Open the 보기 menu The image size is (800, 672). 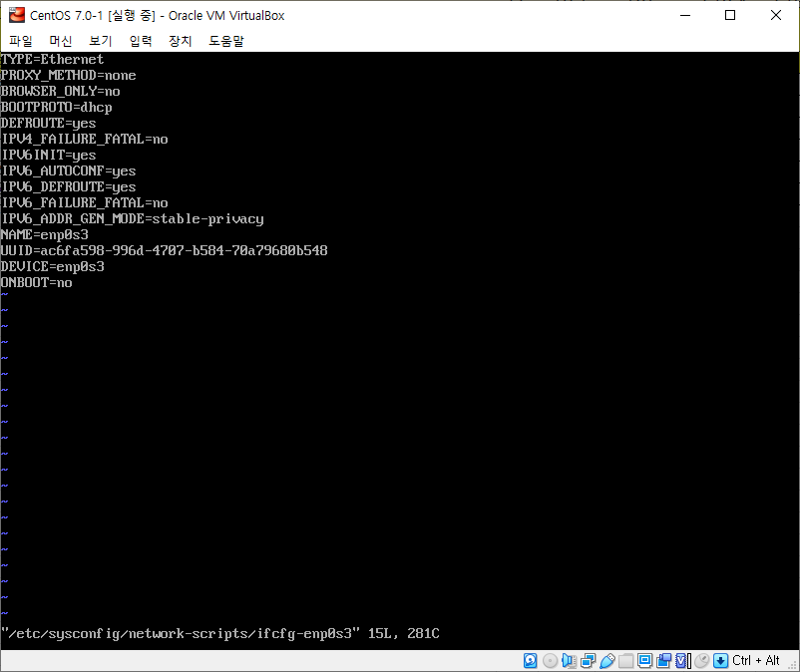101,41
